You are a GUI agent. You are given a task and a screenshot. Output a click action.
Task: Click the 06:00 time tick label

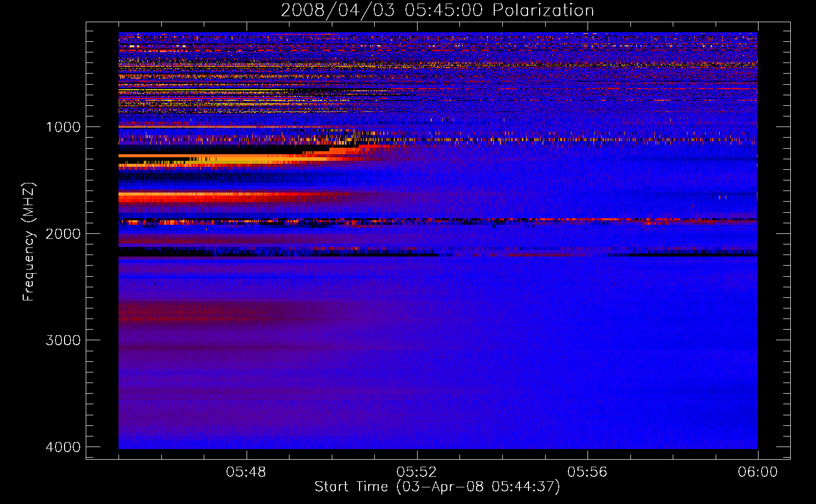(x=757, y=472)
